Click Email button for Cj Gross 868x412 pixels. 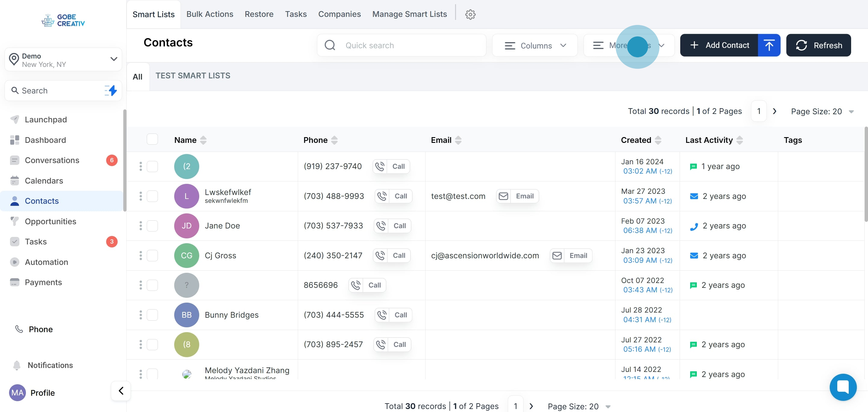[571, 255]
